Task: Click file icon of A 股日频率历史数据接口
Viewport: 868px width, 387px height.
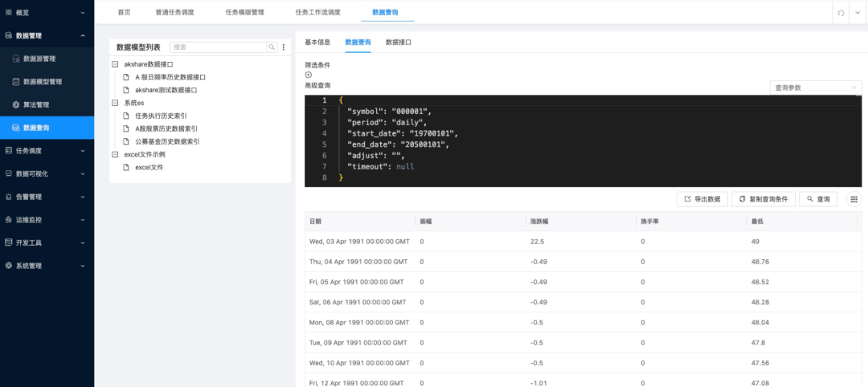Action: pos(125,77)
